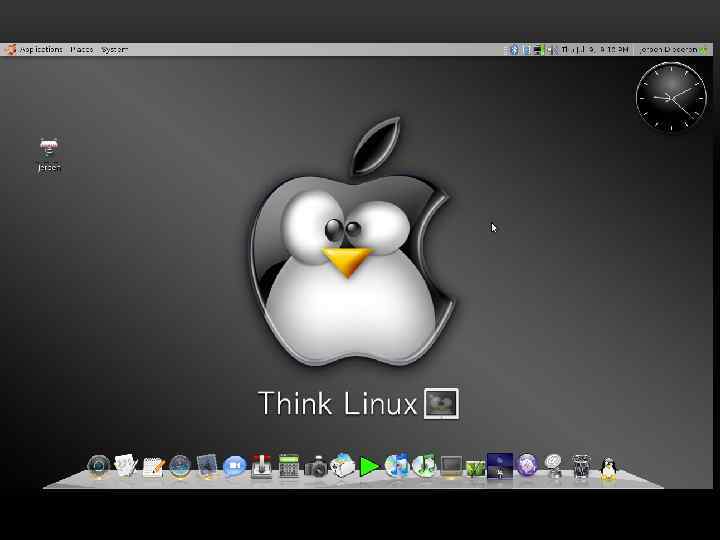Open the papers-with-pen icon in dock
Screen dimensions: 720x540
click(x=125, y=466)
